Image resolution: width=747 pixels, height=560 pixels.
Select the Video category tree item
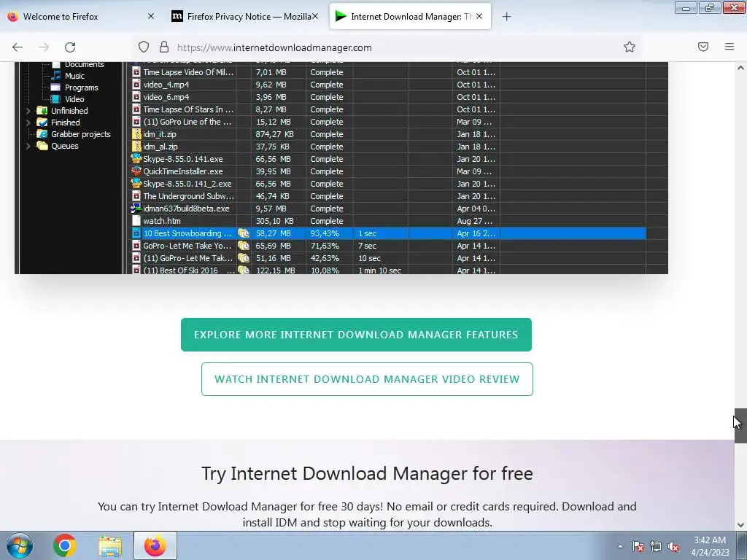coord(74,99)
